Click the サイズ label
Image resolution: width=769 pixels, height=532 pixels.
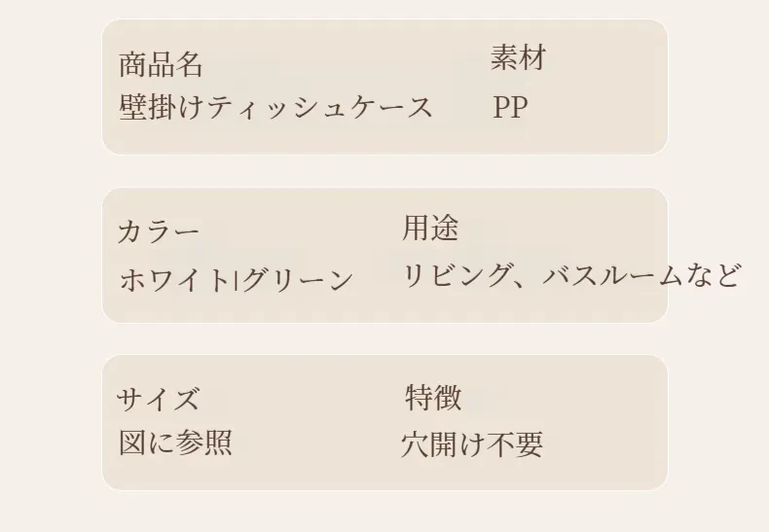click(x=159, y=398)
